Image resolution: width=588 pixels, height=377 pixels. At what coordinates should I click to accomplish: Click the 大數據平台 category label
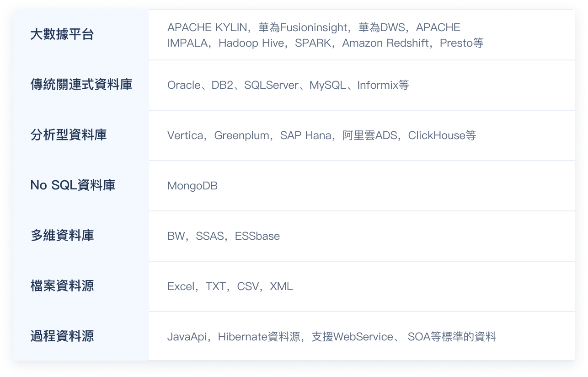point(62,35)
